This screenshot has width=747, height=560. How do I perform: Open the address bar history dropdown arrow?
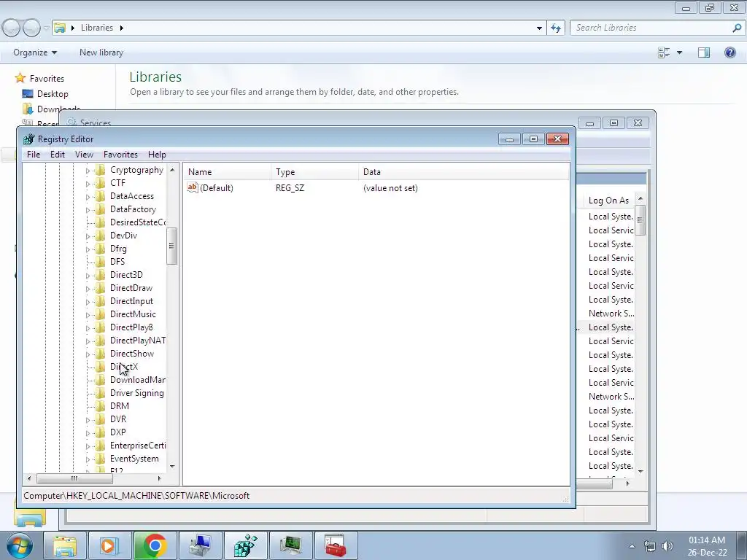point(539,28)
